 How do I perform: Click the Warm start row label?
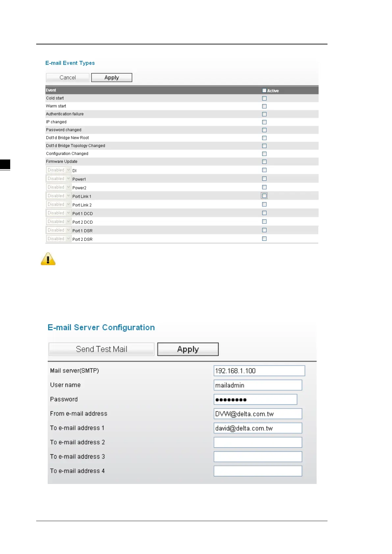tap(56, 106)
